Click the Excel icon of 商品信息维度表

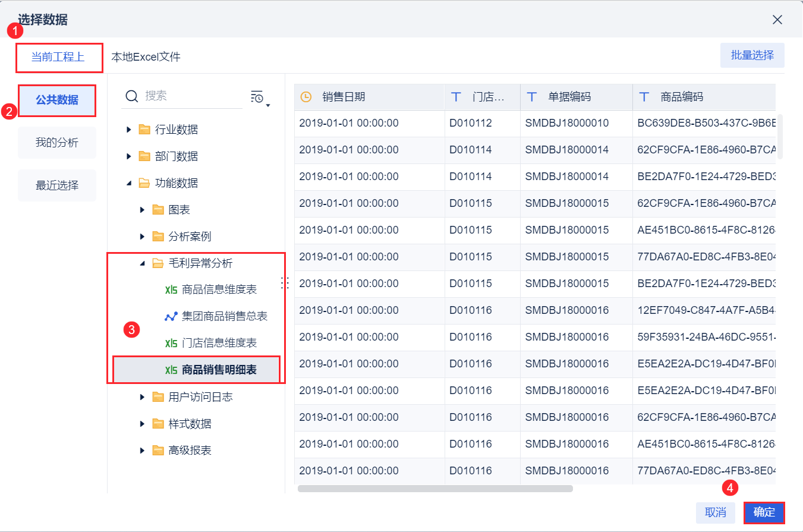pyautogui.click(x=171, y=290)
